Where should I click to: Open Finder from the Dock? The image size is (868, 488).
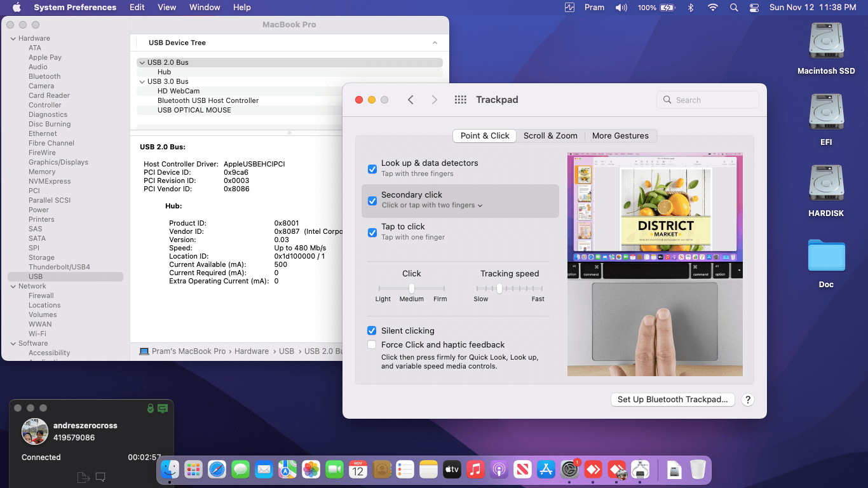point(170,470)
